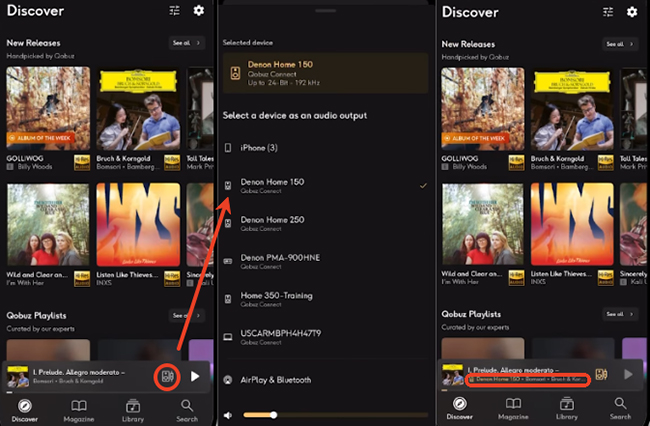Open Library tab on right screen
Screen dimensions: 650x426
pos(567,409)
